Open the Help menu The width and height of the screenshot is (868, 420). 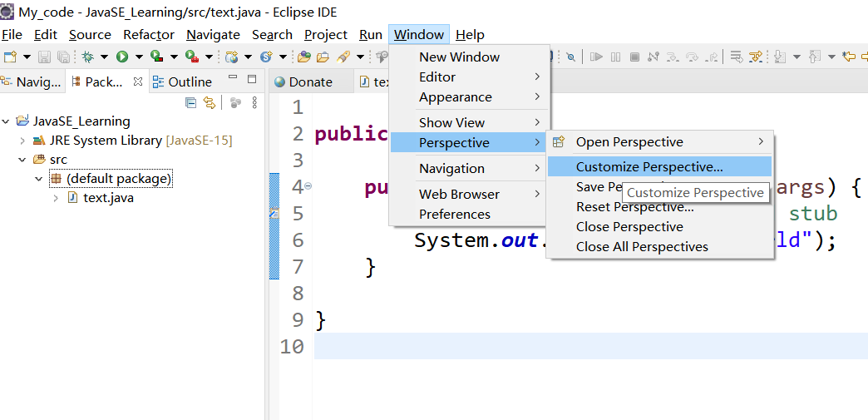click(x=470, y=35)
